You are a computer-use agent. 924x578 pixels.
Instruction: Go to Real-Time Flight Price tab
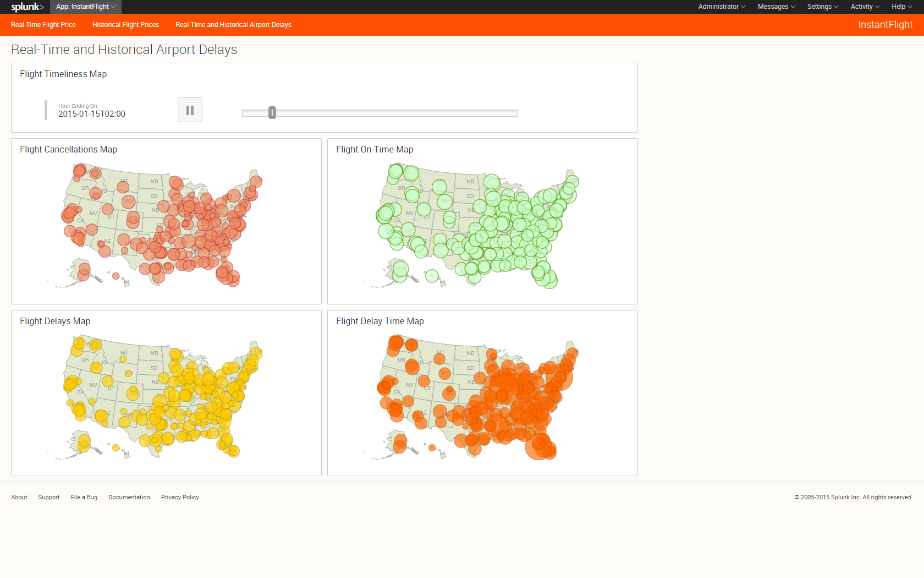pos(43,25)
